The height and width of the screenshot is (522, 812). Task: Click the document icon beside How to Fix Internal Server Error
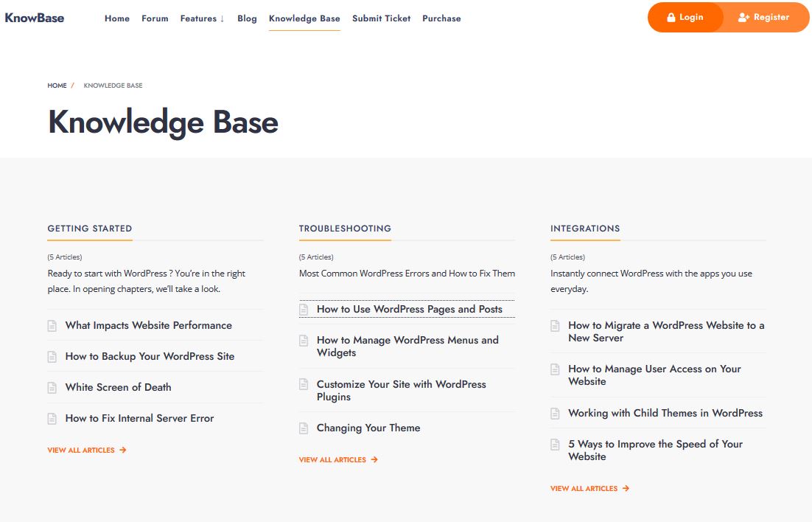[x=52, y=419]
